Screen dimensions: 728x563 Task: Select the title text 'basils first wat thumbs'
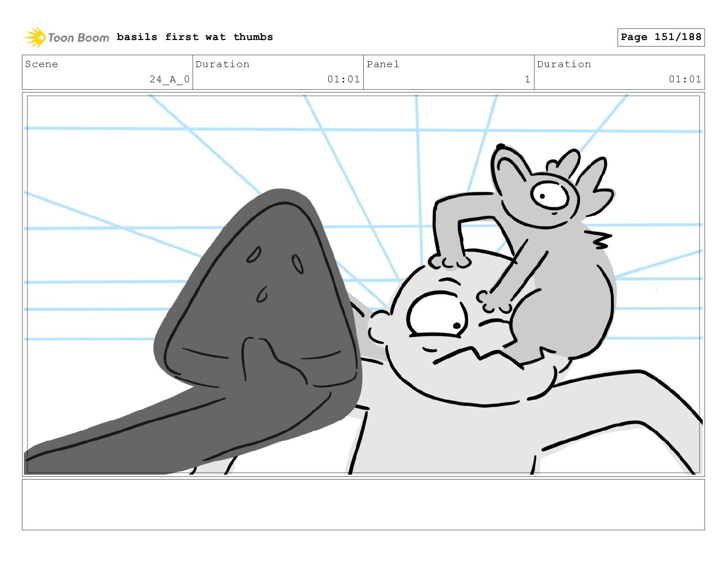pyautogui.click(x=195, y=37)
